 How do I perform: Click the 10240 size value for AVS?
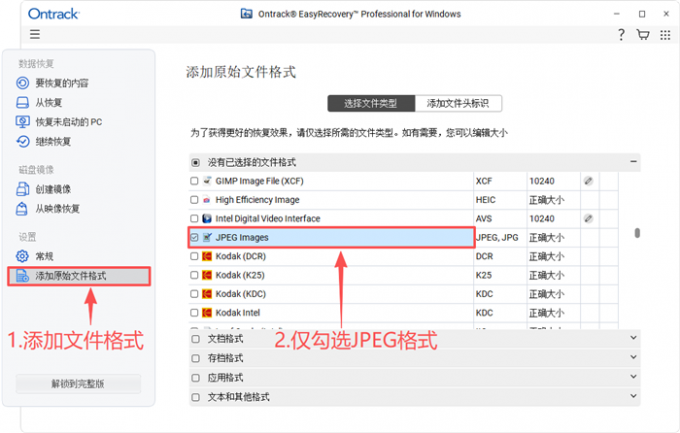click(x=542, y=218)
